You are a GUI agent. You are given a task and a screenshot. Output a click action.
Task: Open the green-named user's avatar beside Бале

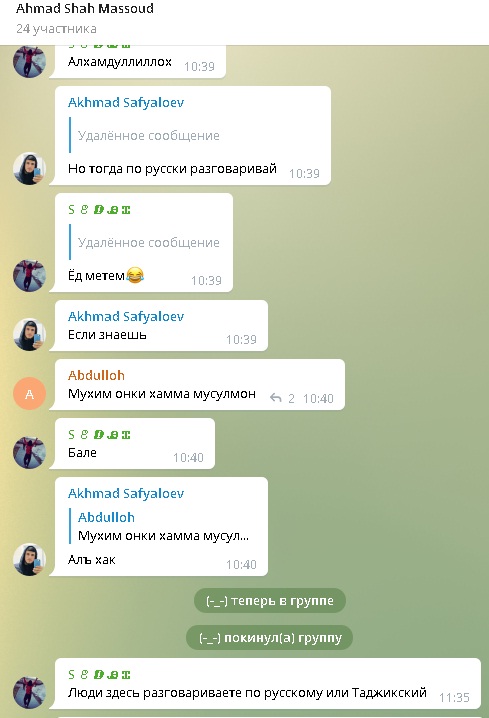pyautogui.click(x=29, y=452)
